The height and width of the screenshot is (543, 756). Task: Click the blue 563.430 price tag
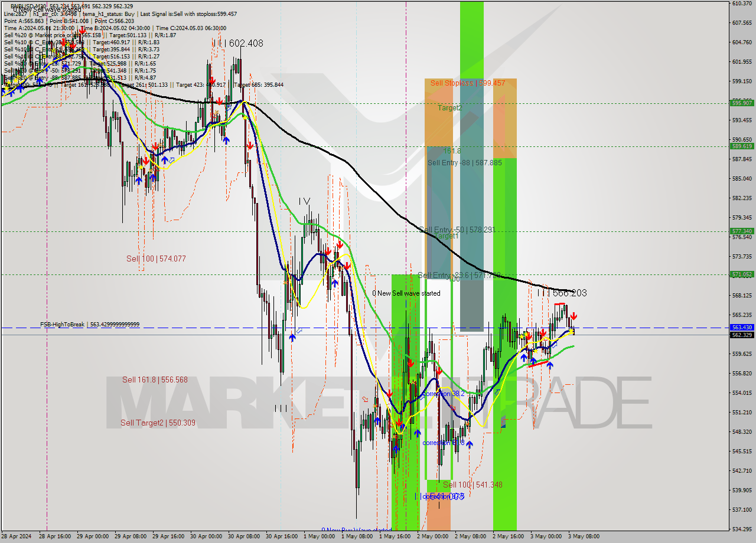click(x=742, y=327)
